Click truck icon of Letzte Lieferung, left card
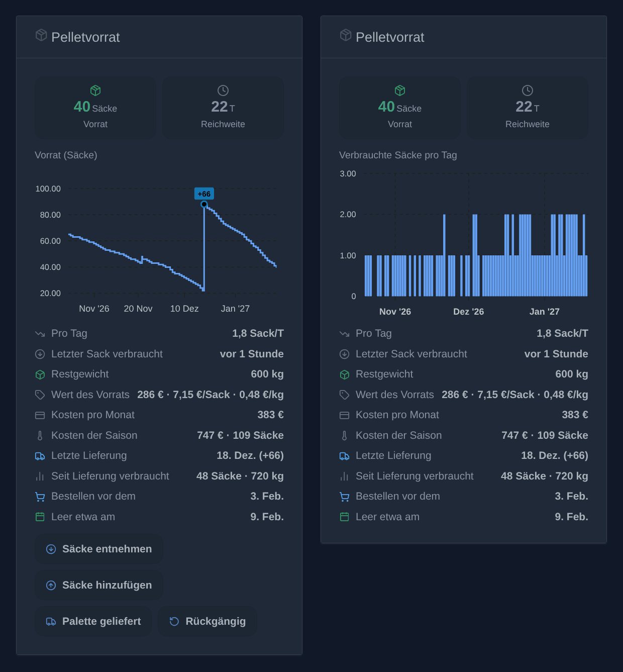This screenshot has height=672, width=623. point(40,456)
